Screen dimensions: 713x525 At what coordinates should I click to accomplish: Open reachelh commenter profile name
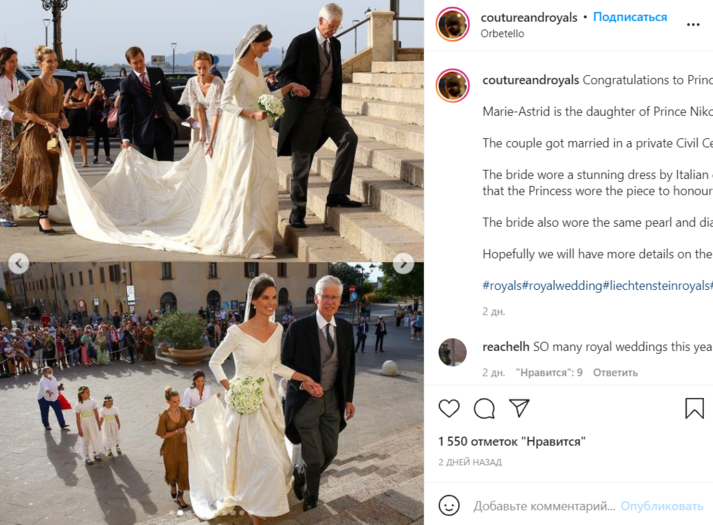[506, 346]
